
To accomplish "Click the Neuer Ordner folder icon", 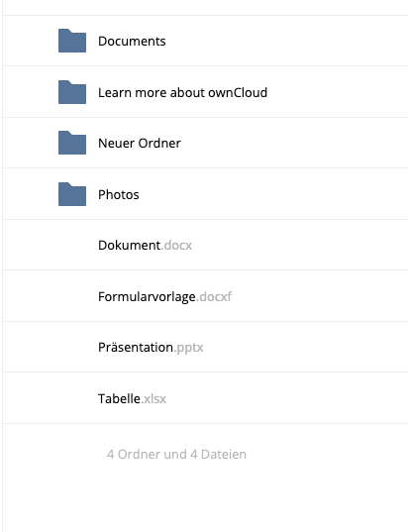I will 72,143.
